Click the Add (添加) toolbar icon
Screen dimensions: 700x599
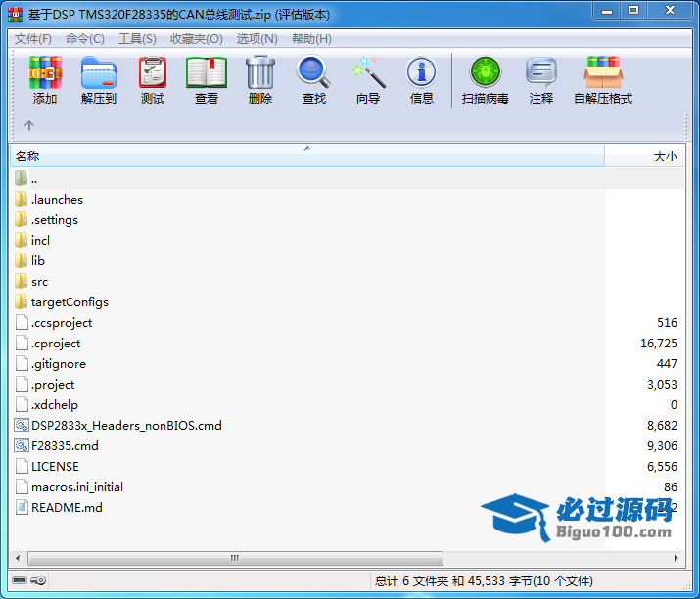(x=45, y=80)
